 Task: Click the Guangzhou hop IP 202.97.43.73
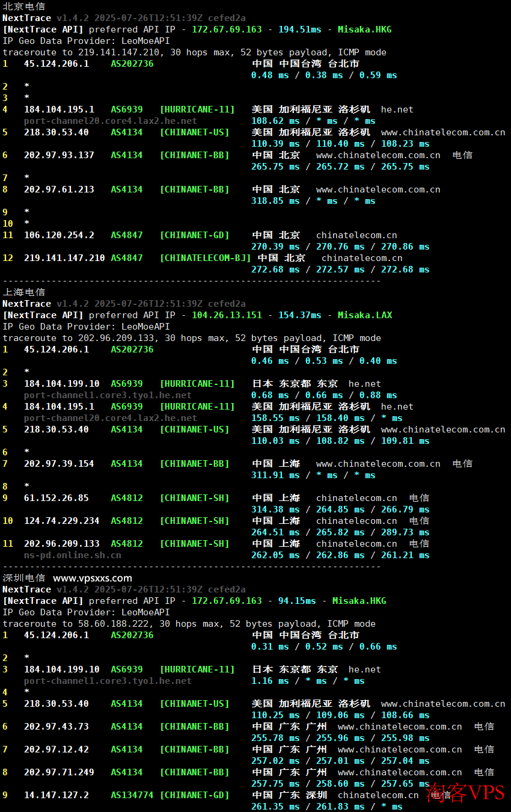click(x=56, y=727)
